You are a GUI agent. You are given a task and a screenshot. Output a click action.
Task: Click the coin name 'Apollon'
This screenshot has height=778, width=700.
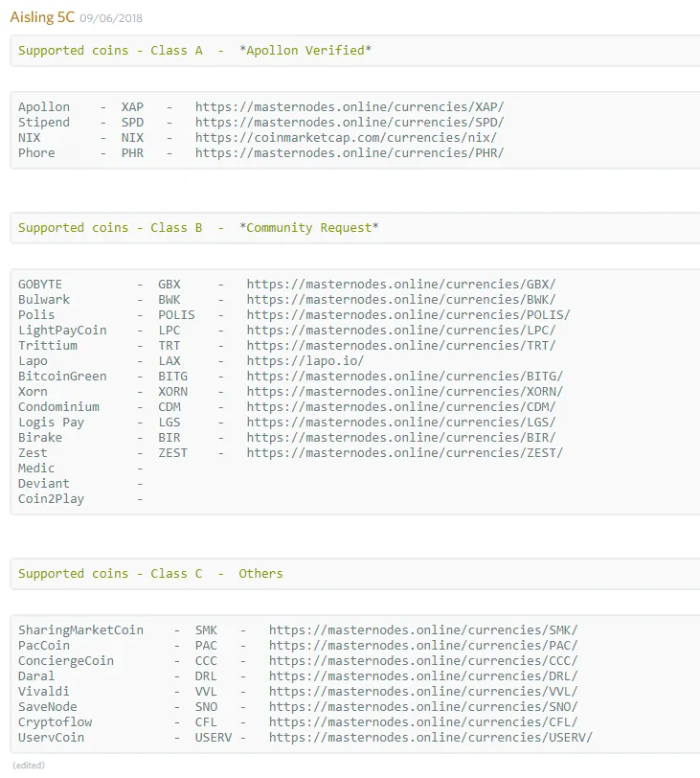pos(44,106)
